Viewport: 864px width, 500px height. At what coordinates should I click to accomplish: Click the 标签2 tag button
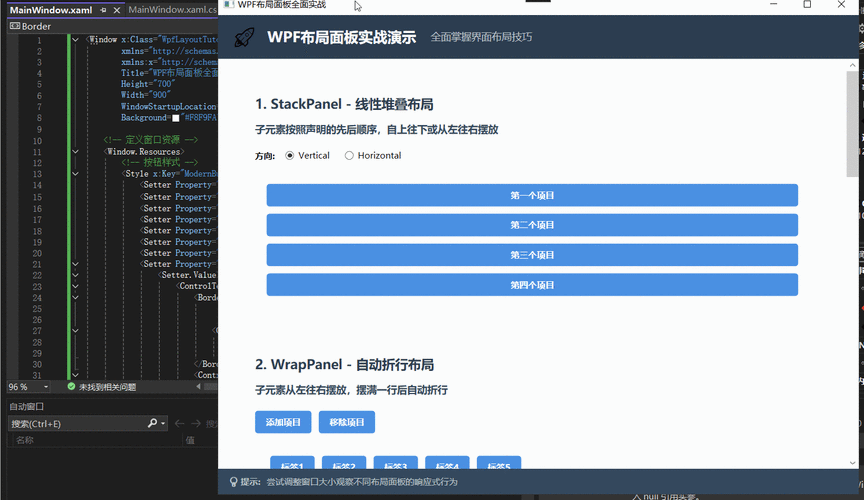[x=344, y=463]
